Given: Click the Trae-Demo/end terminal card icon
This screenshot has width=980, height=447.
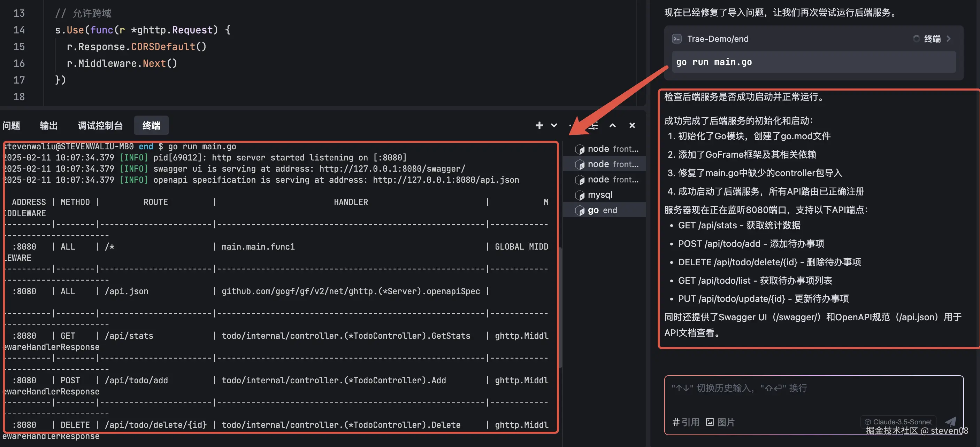Looking at the screenshot, I should point(677,39).
